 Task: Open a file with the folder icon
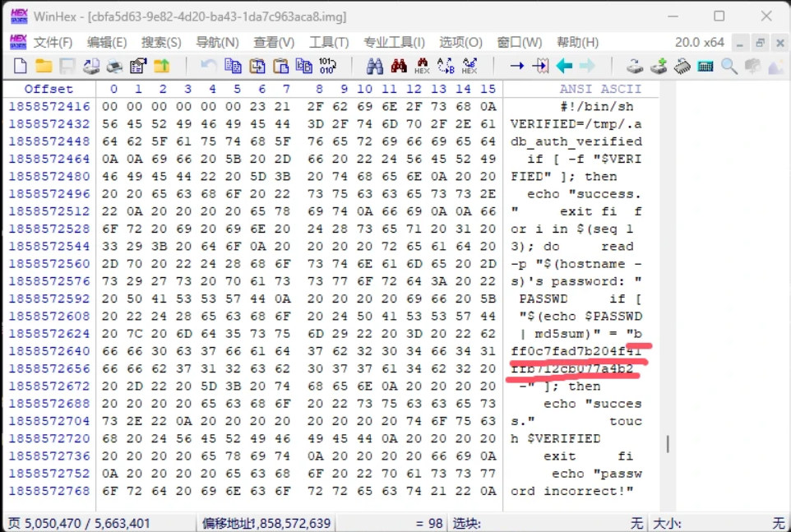coord(44,67)
